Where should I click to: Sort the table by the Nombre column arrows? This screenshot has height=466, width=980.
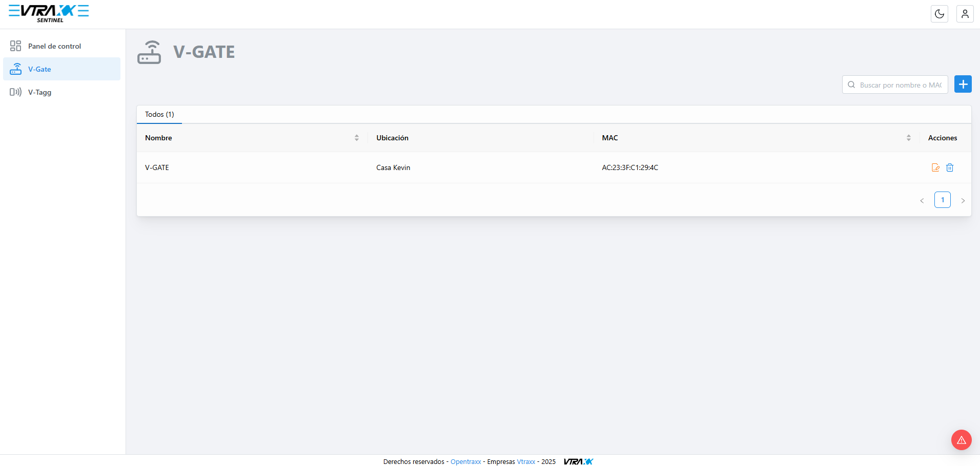coord(357,138)
